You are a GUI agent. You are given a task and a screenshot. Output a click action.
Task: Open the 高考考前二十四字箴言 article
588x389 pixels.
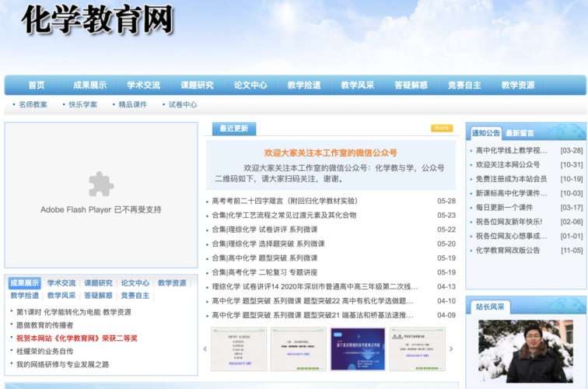click(x=285, y=201)
